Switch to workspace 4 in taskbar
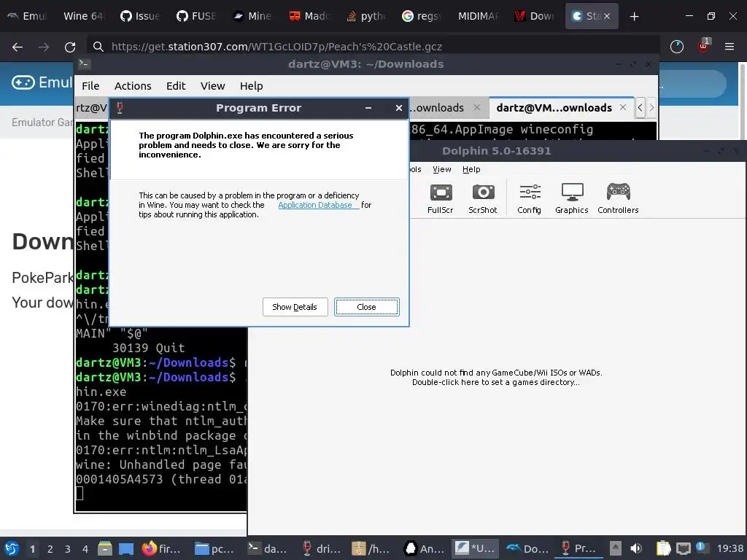The width and height of the screenshot is (747, 560). (x=85, y=549)
